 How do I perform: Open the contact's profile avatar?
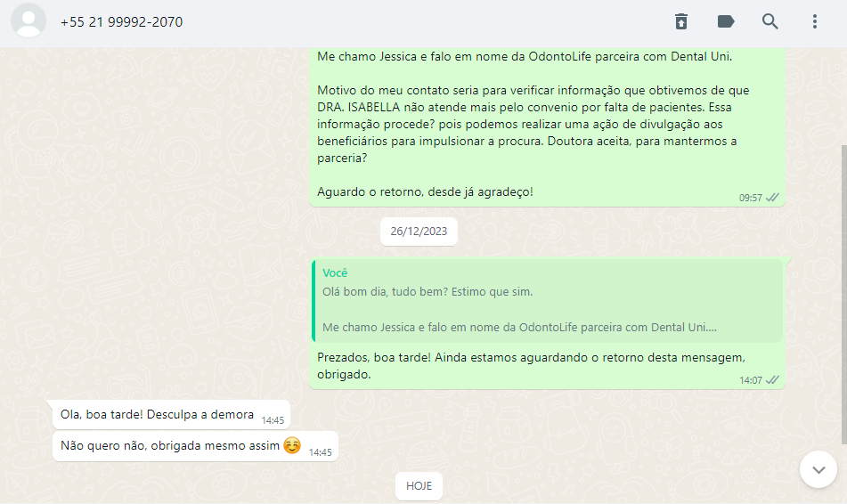29,21
